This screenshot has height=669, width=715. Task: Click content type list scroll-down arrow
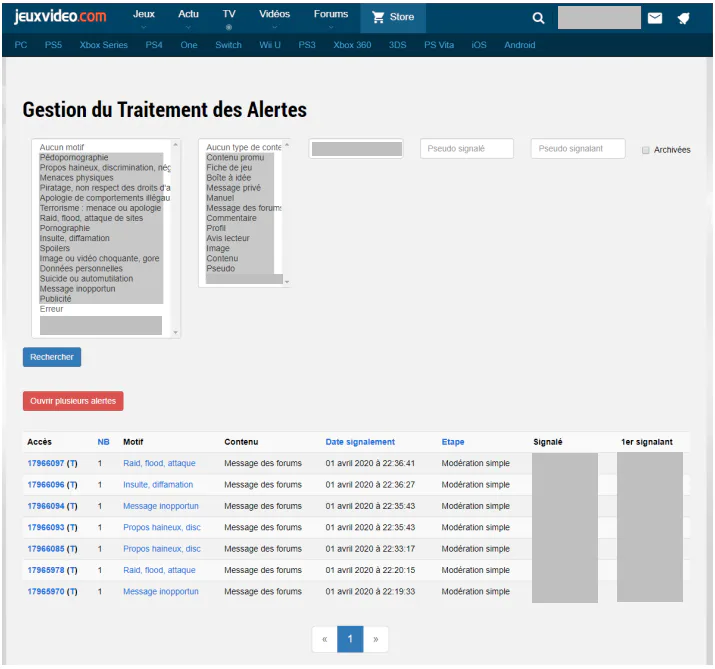[x=287, y=282]
